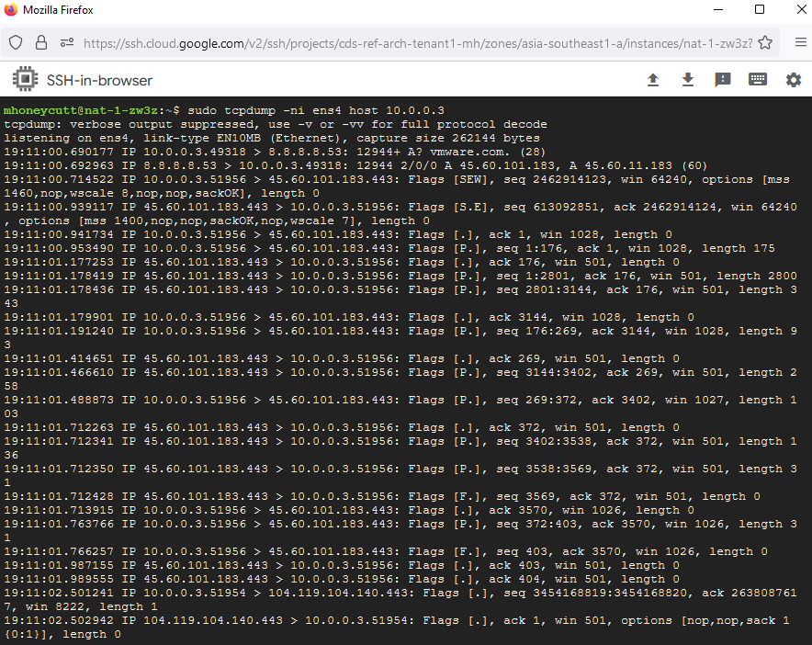Image resolution: width=812 pixels, height=645 pixels.
Task: Open the Firefox hamburger application menu
Action: (x=801, y=42)
